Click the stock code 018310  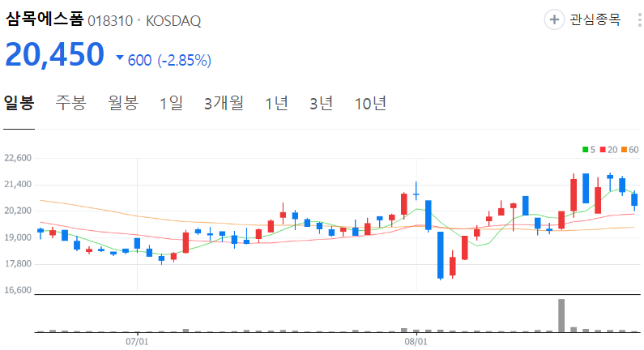[x=110, y=21]
